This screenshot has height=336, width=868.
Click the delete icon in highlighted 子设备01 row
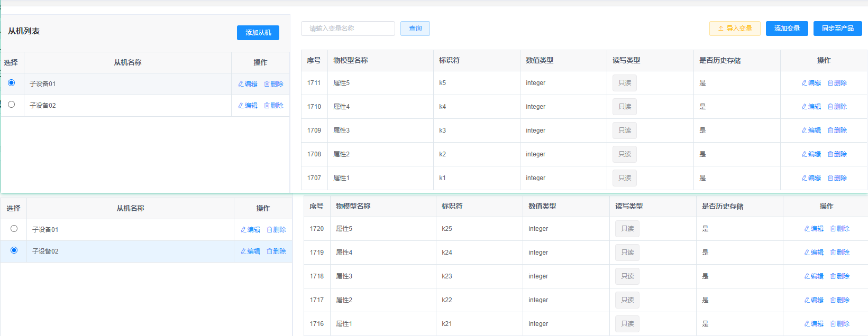pyautogui.click(x=273, y=84)
